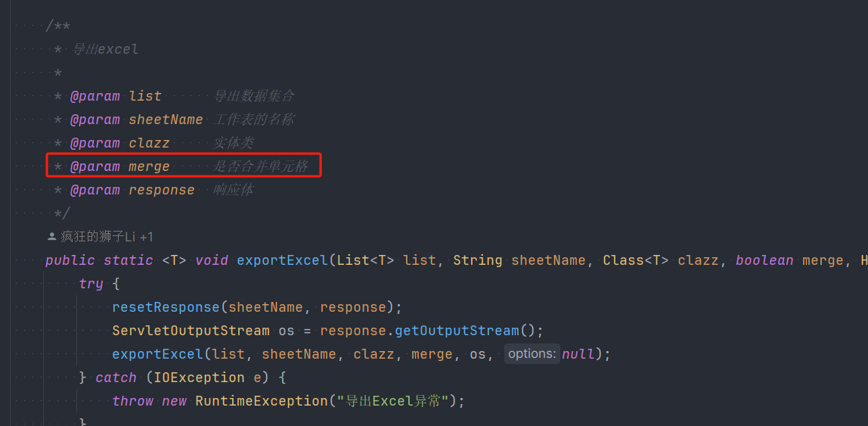
Task: Click the @param response javadoc tag
Action: coord(95,190)
